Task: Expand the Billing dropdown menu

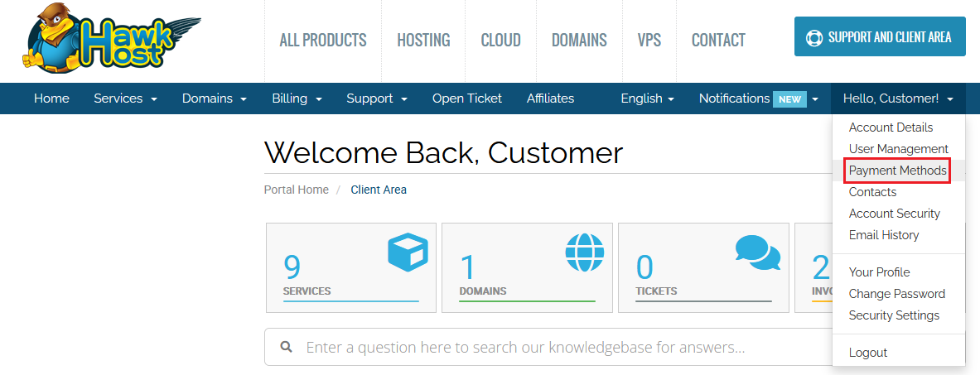Action: (297, 99)
